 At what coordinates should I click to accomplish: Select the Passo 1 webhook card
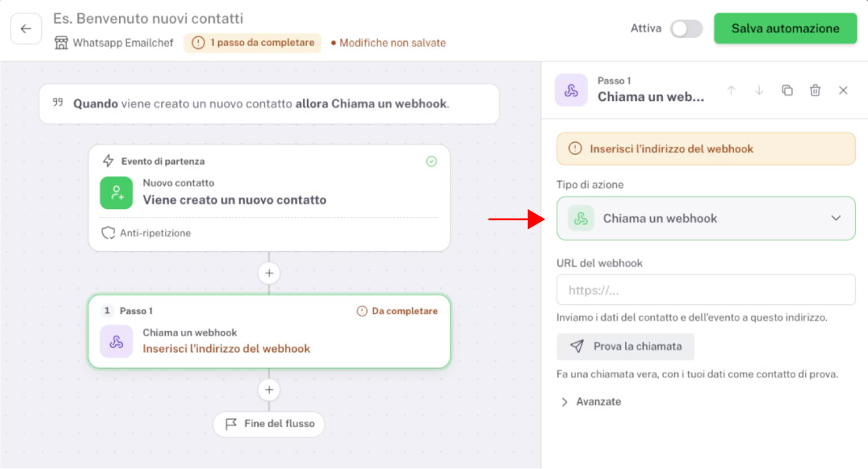click(269, 331)
